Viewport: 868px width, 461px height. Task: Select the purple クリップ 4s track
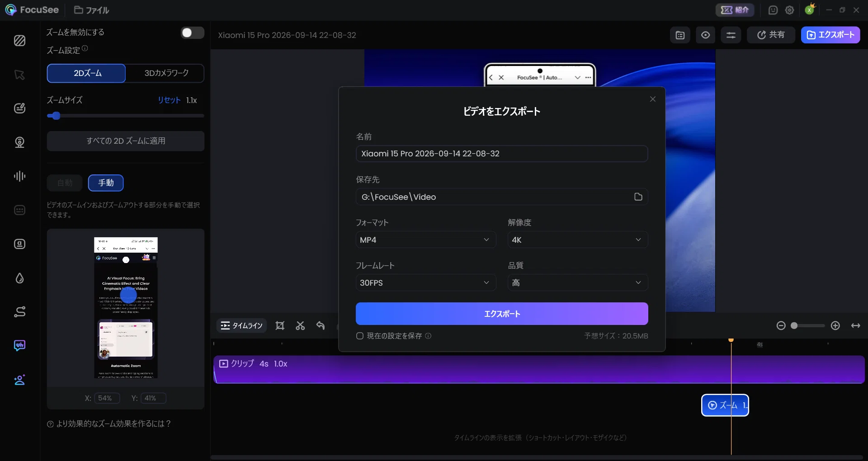click(539, 369)
